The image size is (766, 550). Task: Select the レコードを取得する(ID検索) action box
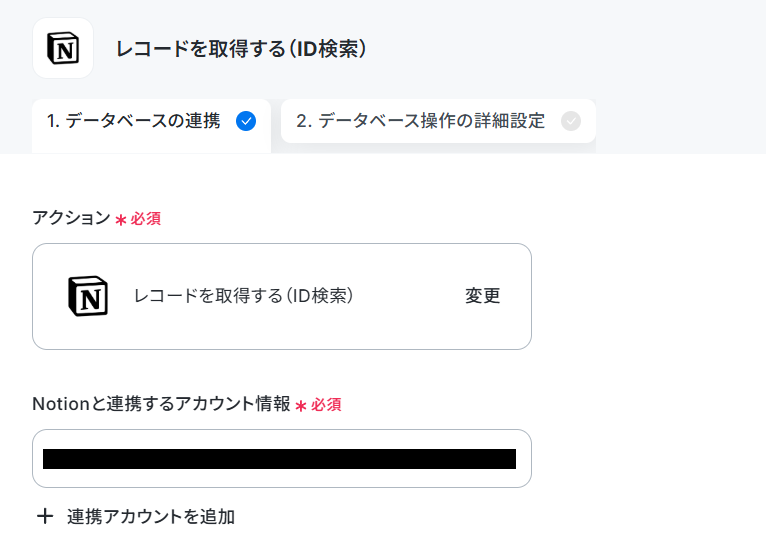click(x=282, y=296)
